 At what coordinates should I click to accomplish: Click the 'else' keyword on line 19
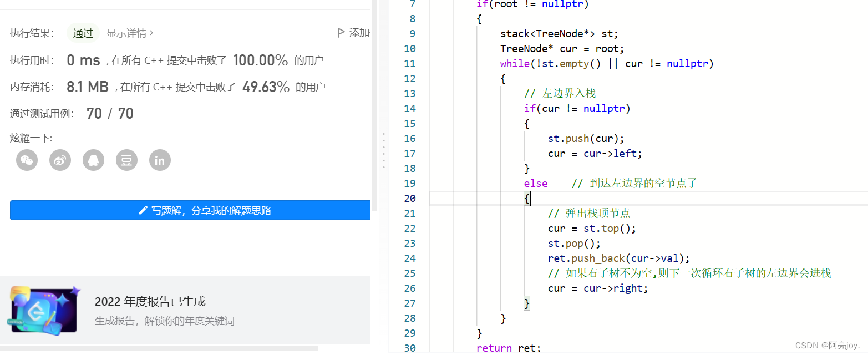pos(536,184)
